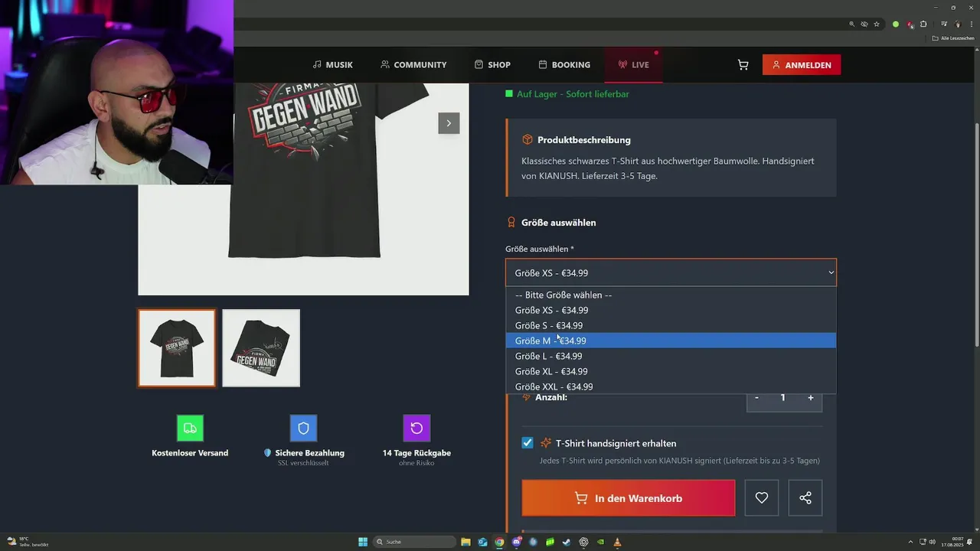980x551 pixels.
Task: Decrease the Anzahl quantity with minus
Action: point(756,398)
